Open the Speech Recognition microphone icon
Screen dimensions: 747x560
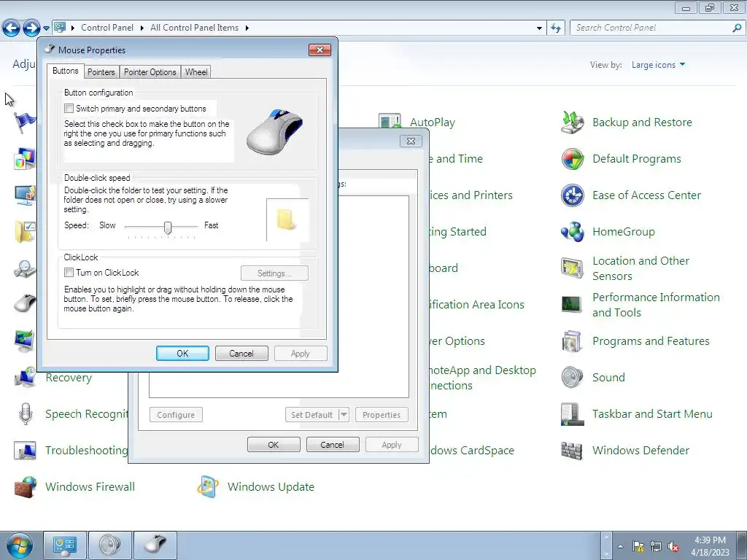[x=26, y=414]
